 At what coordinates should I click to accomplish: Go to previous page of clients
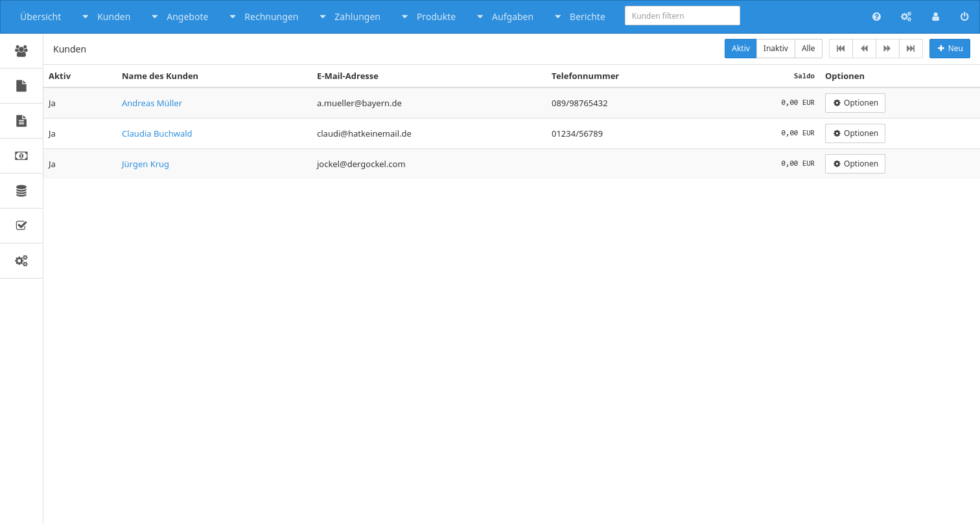coord(864,49)
